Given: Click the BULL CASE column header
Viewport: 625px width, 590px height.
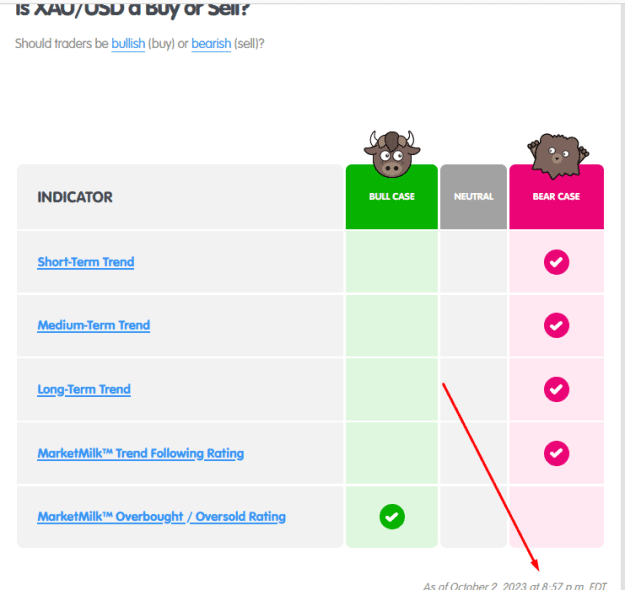Looking at the screenshot, I should coord(392,197).
